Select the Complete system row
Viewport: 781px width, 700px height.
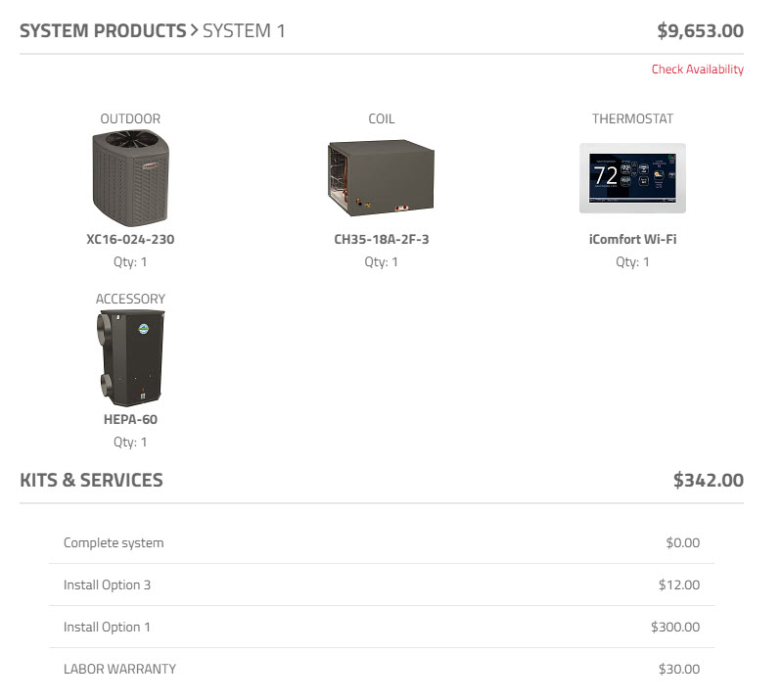[382, 542]
